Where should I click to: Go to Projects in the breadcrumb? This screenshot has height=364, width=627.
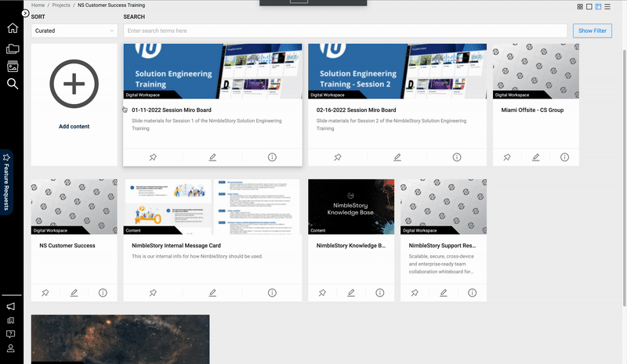(61, 5)
